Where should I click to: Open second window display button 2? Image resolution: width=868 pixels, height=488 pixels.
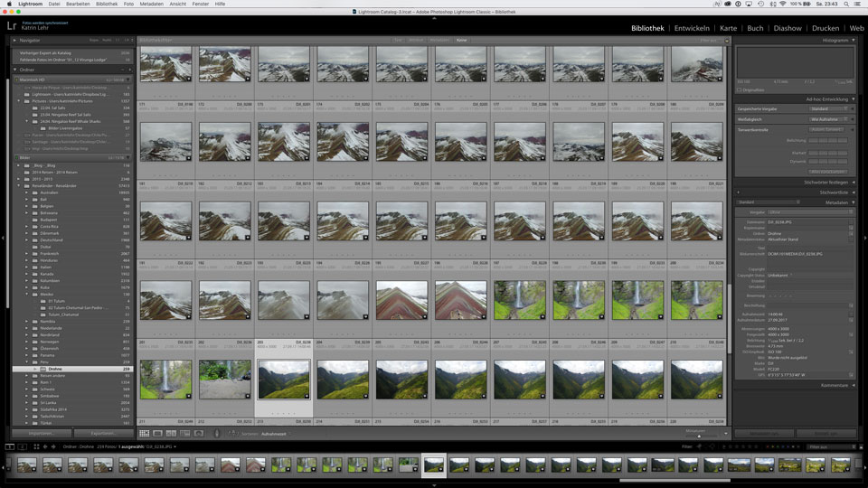click(23, 446)
